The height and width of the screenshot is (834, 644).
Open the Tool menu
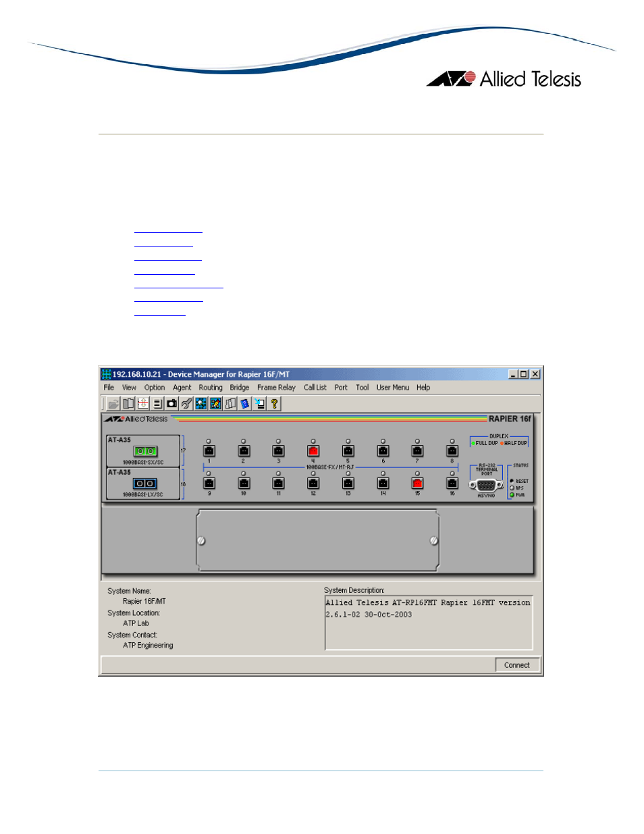click(x=363, y=388)
